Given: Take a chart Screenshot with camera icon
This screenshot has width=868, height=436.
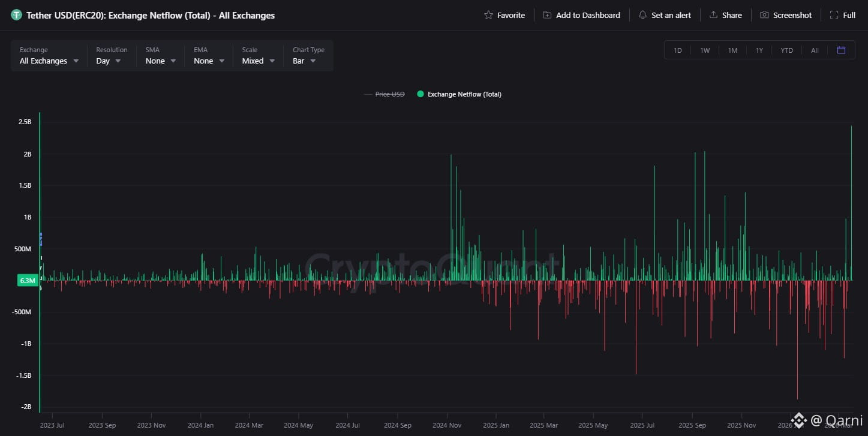Looking at the screenshot, I should pyautogui.click(x=764, y=15).
